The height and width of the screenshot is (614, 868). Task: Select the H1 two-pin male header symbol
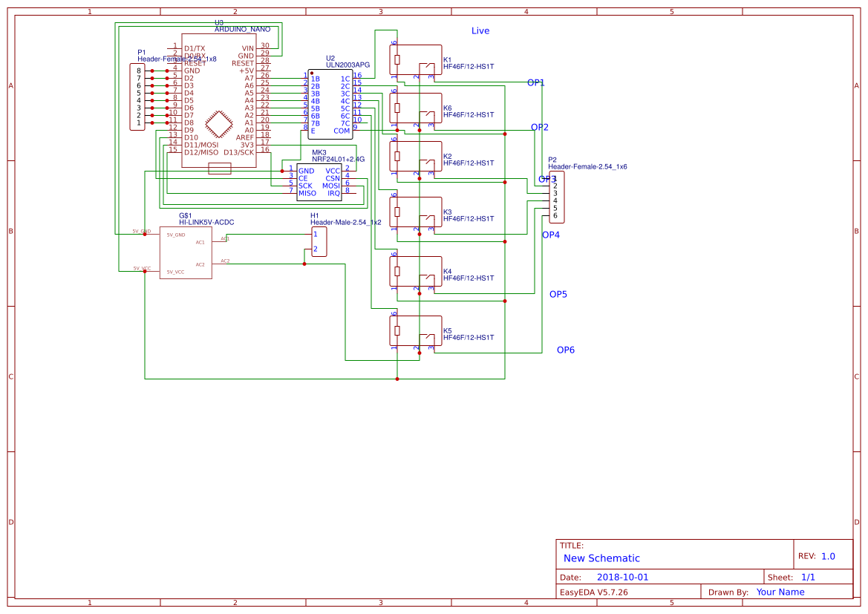(319, 242)
